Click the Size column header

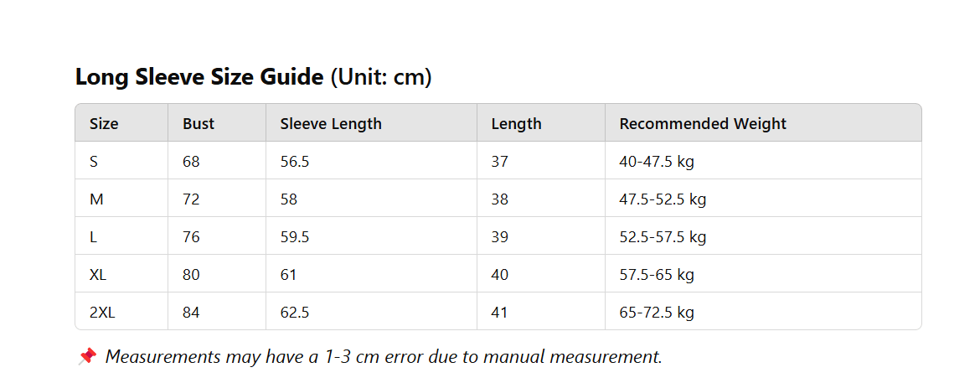coord(104,124)
